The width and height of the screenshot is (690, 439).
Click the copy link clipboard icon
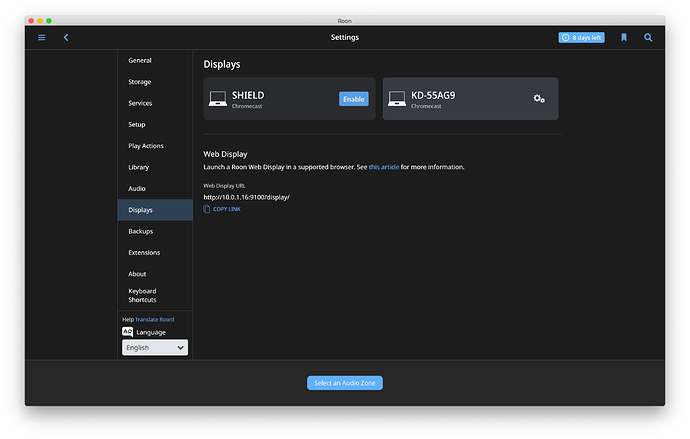click(x=206, y=209)
